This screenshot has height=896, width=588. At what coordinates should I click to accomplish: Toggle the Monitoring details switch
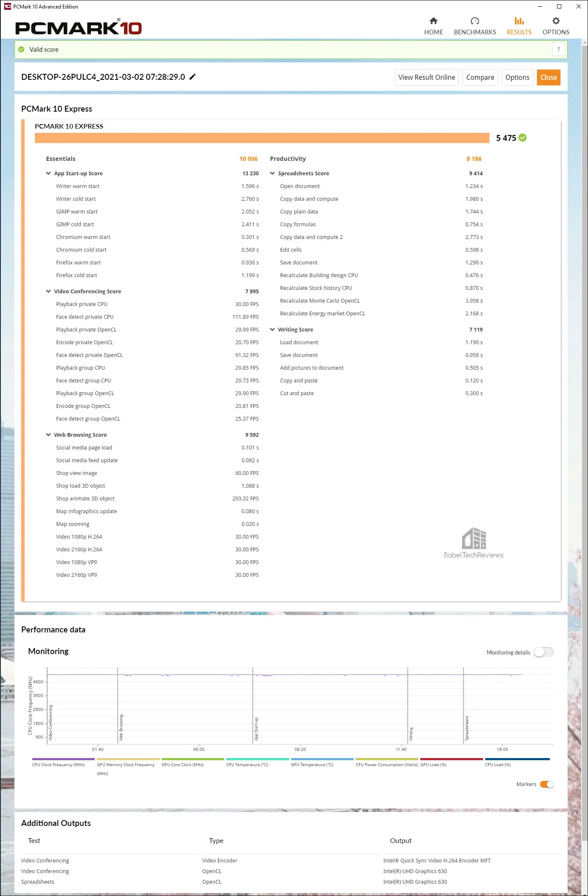tap(543, 652)
